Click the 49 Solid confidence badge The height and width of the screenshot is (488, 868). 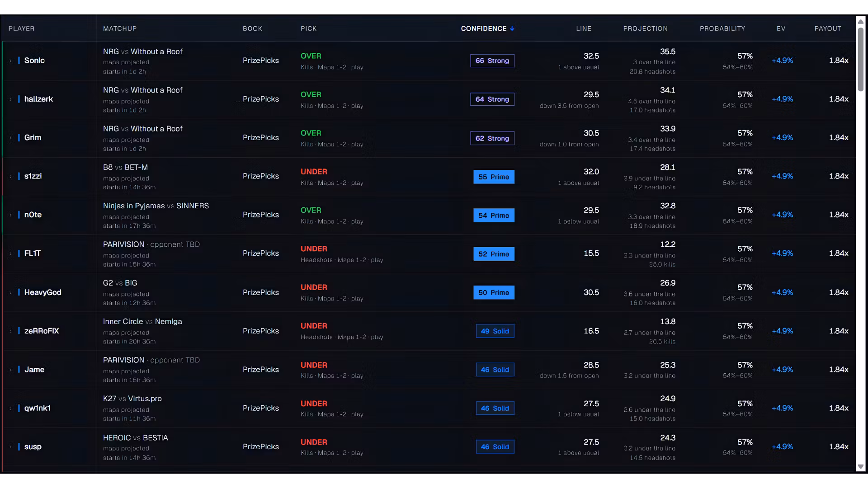click(x=495, y=331)
